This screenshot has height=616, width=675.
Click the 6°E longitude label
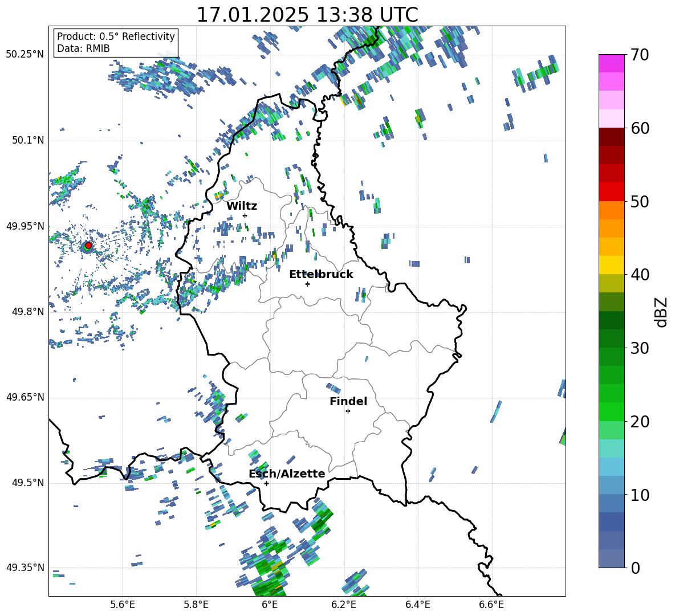(270, 605)
